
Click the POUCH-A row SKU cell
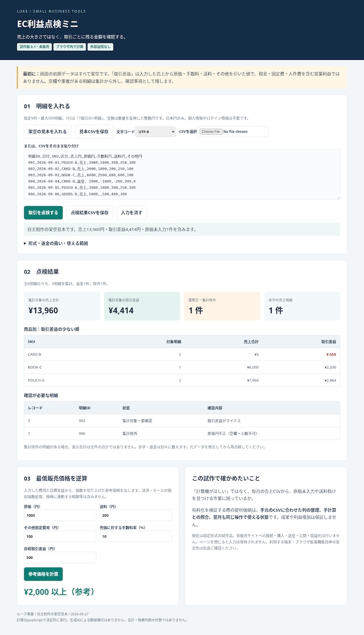(36, 380)
